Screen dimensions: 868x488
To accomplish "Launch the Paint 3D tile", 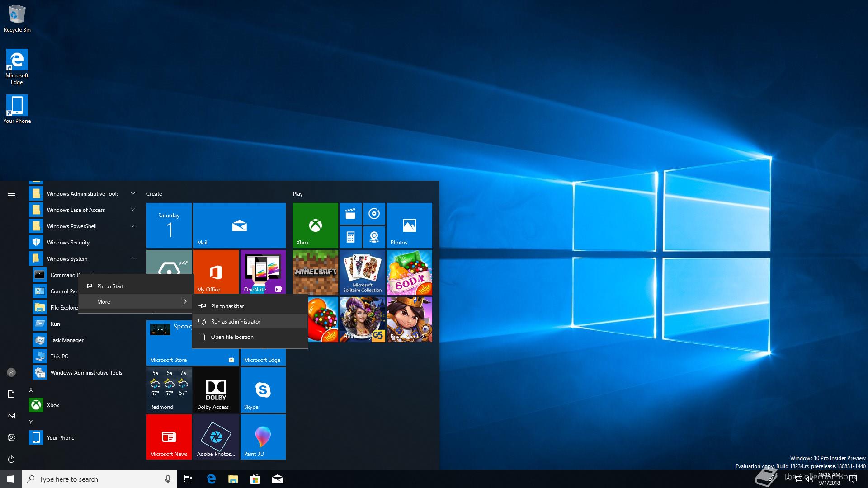I will [263, 437].
